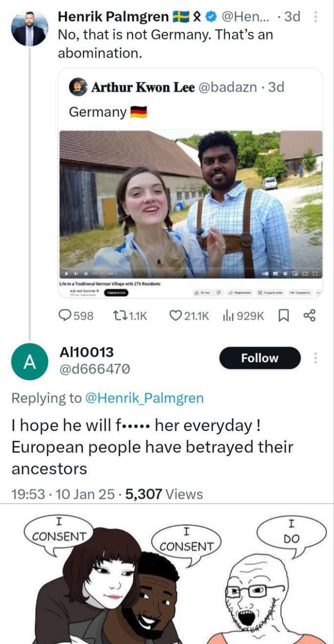
Task: Open Henrik Palmgren's profile avatar
Action: [30, 28]
